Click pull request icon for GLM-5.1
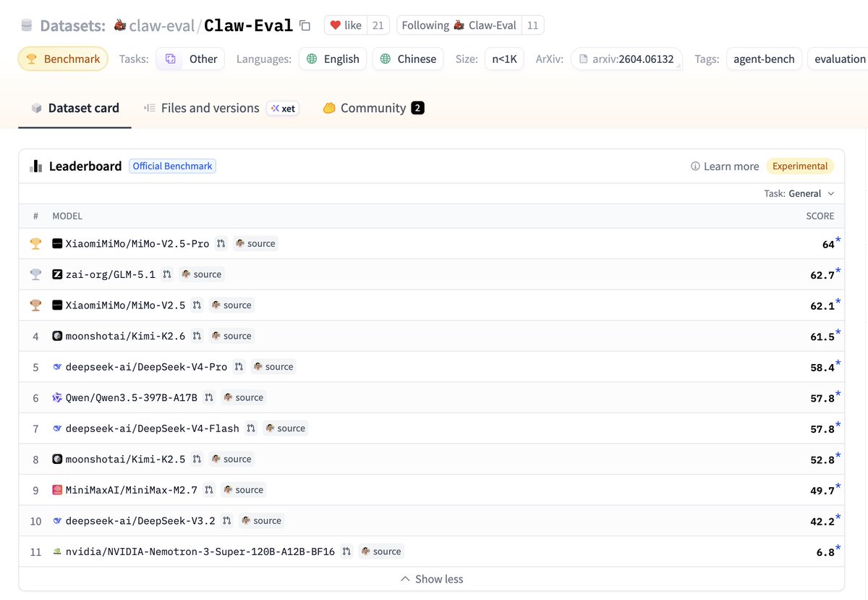 click(x=167, y=274)
